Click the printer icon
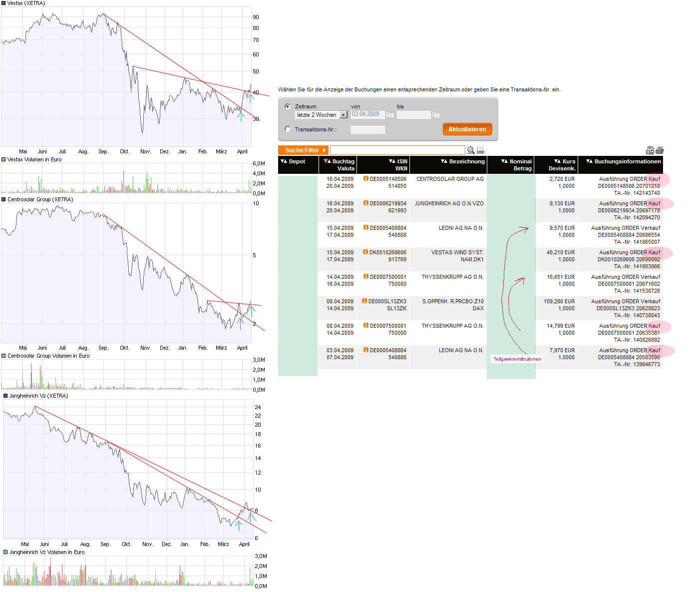This screenshot has width=700, height=592. pyautogui.click(x=660, y=150)
